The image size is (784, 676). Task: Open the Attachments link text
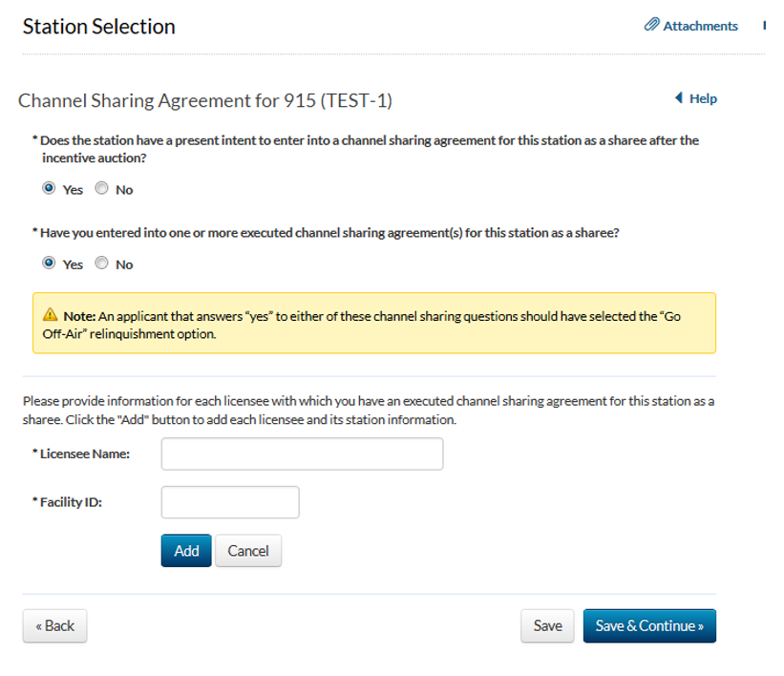[x=700, y=26]
